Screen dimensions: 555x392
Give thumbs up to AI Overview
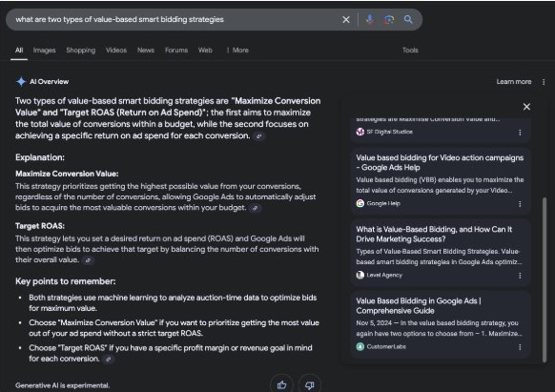[281, 384]
